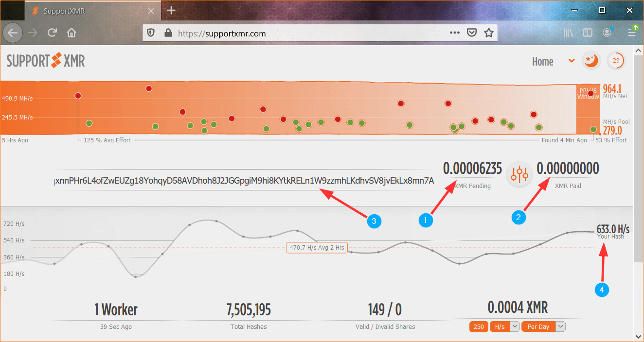Click the 470.7 H/s Avg 2 Hrs label
This screenshot has height=342, width=644.
(x=317, y=248)
